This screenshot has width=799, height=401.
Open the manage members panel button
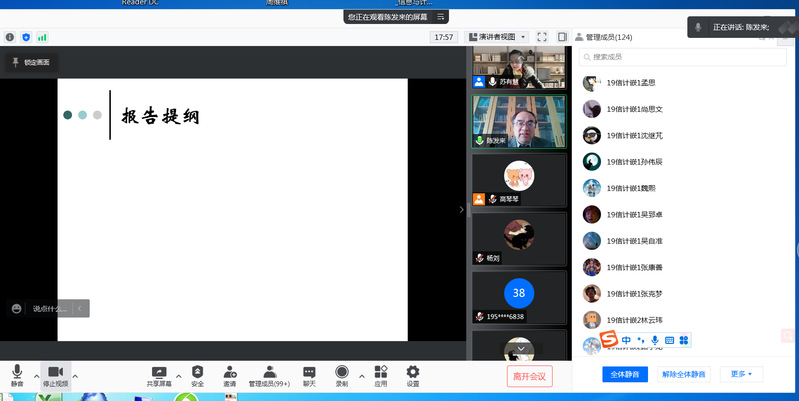(268, 374)
